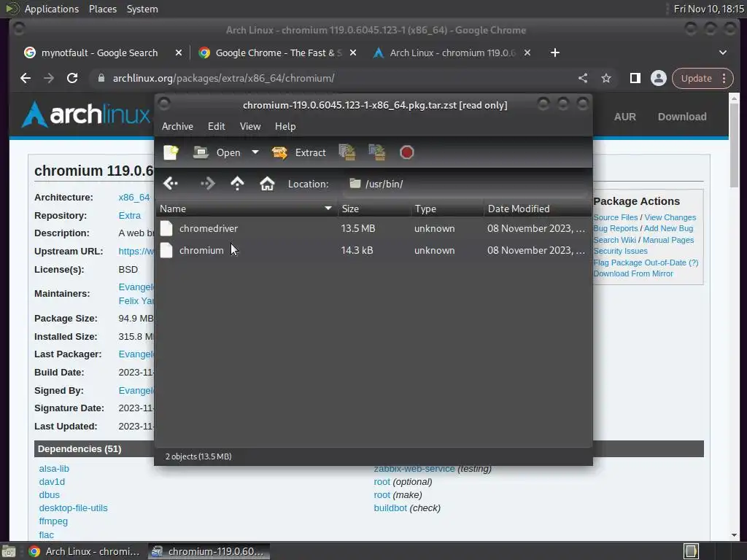Viewport: 747px width, 560px height.
Task: Open a new Chrome tab
Action: tap(555, 52)
